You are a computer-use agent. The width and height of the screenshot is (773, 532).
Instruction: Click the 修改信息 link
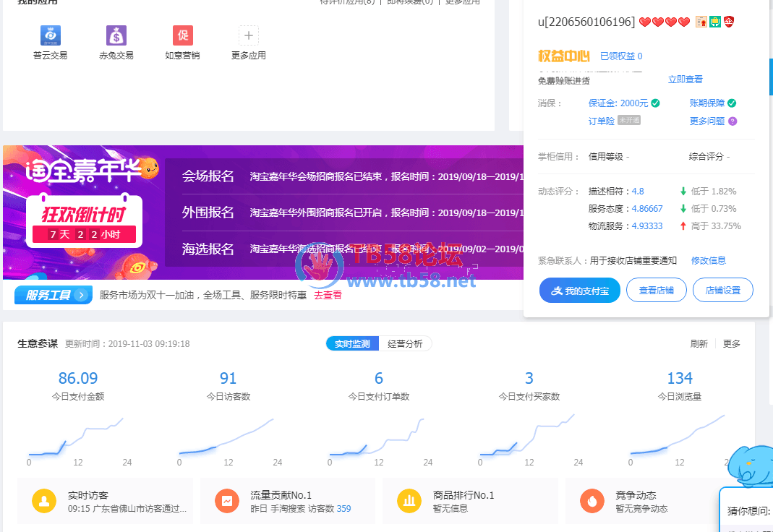(709, 260)
